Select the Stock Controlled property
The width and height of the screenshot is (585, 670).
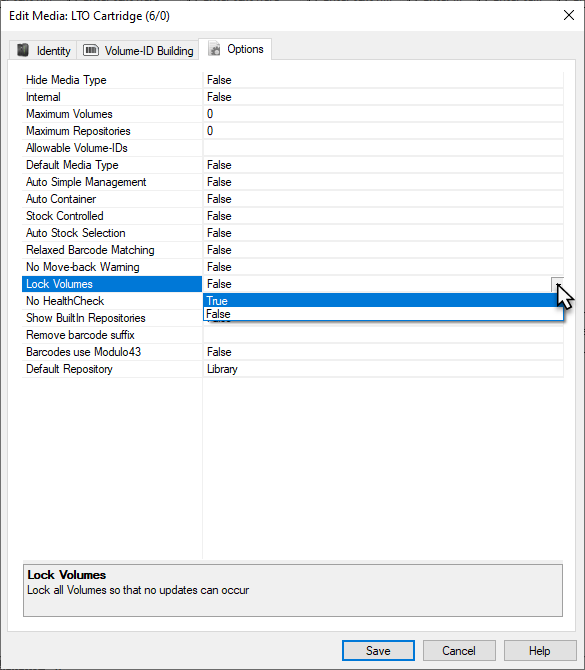coord(112,216)
